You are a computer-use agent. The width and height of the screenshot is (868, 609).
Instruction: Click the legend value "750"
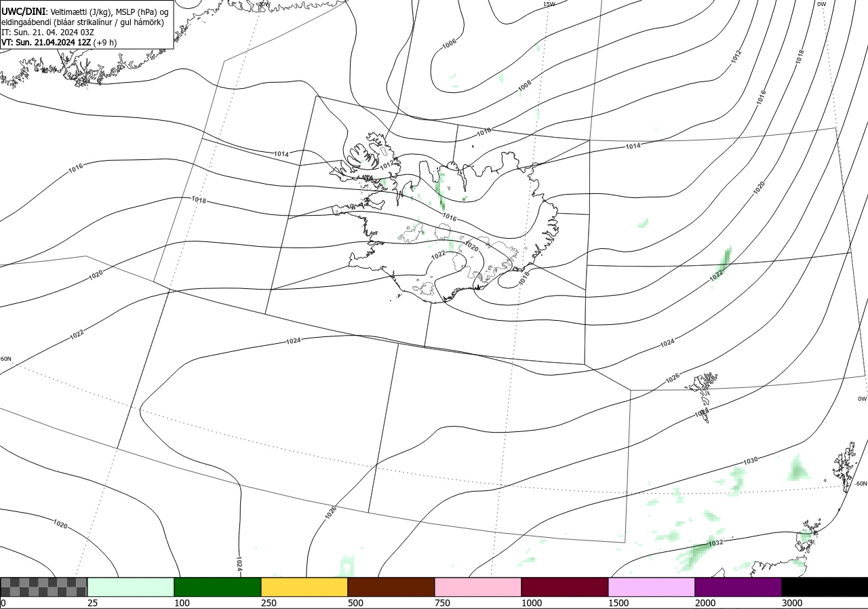(x=443, y=603)
